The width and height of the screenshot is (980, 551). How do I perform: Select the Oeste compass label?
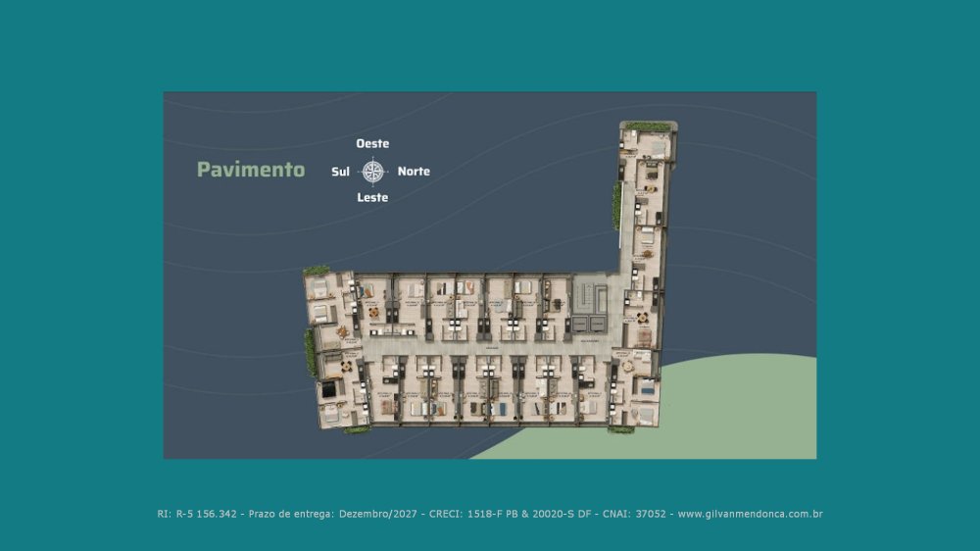coord(372,144)
